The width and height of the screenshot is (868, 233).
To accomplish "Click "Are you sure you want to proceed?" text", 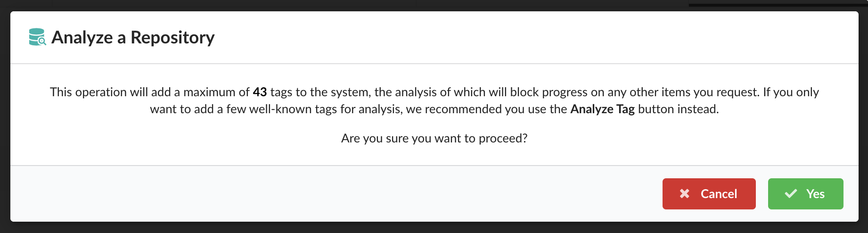I will (x=434, y=138).
